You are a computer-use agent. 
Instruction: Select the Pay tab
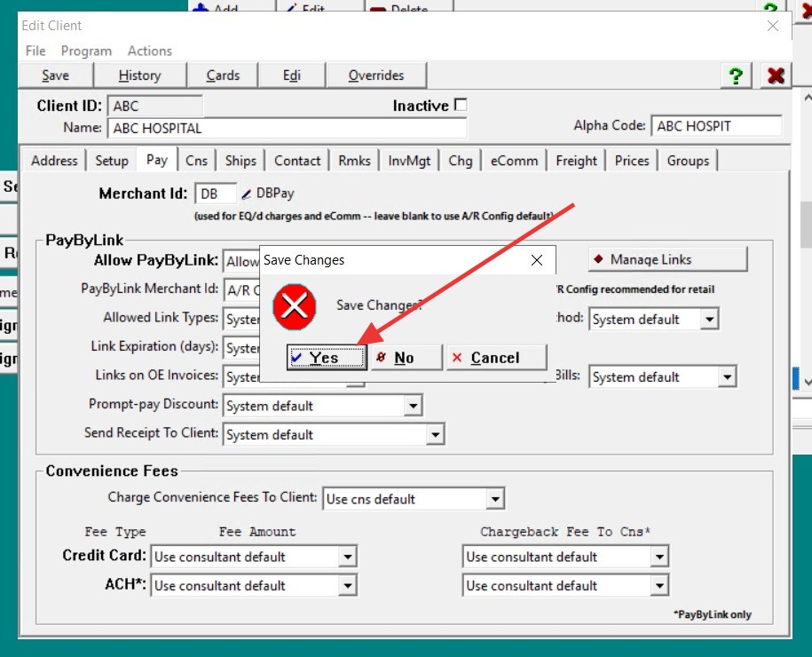click(157, 160)
